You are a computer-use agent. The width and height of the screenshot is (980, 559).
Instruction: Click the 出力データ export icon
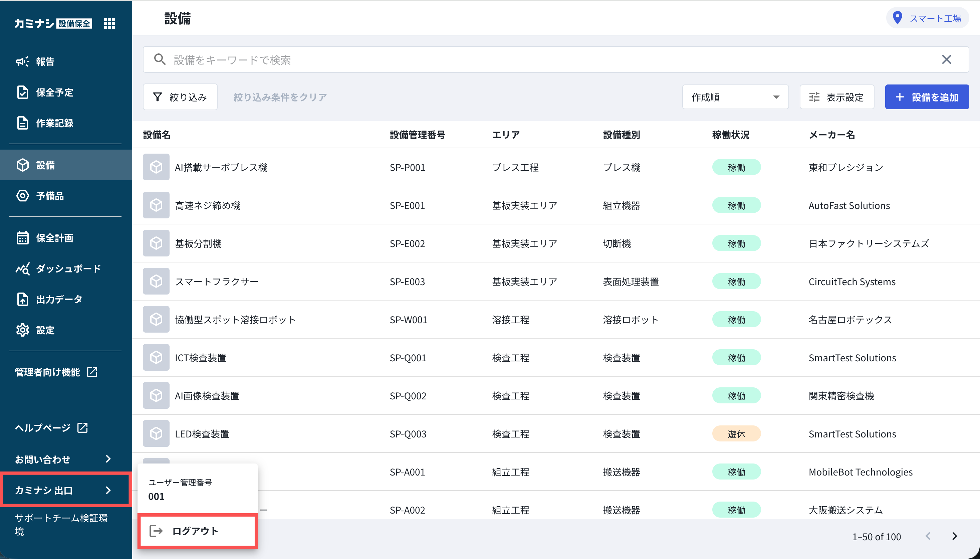pos(22,299)
